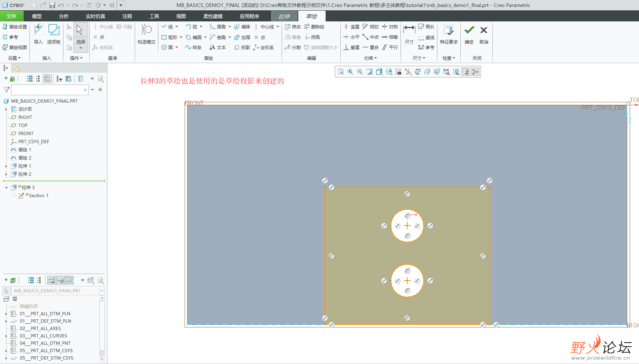
Task: Select 03__PRT_ALL_CURVES layer row
Action: click(x=44, y=336)
